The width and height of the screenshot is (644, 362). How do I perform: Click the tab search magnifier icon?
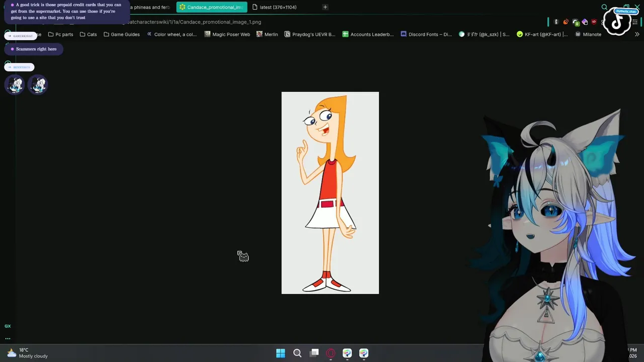point(604,7)
